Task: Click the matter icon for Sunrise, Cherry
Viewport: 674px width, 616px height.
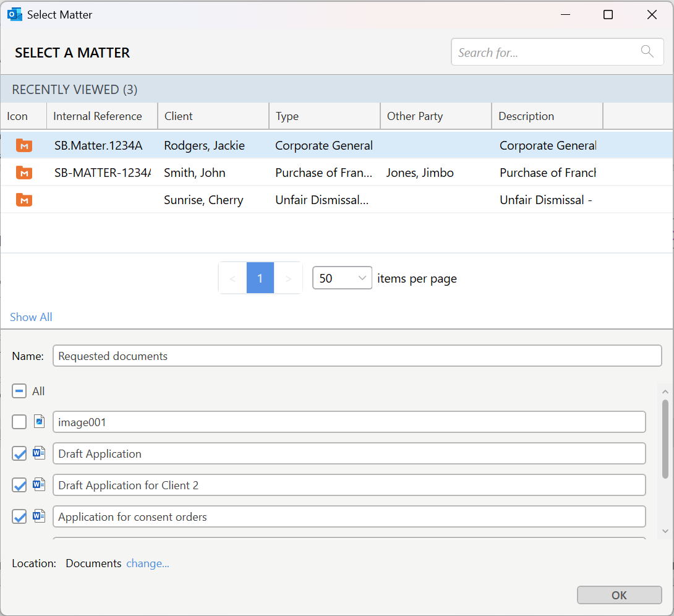Action: 24,200
